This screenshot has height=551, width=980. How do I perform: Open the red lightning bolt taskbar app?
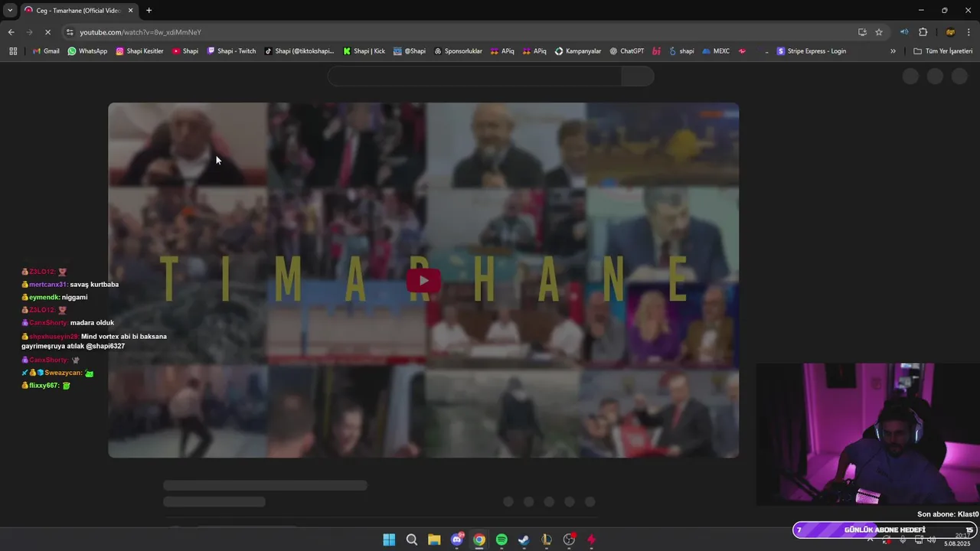pos(591,540)
